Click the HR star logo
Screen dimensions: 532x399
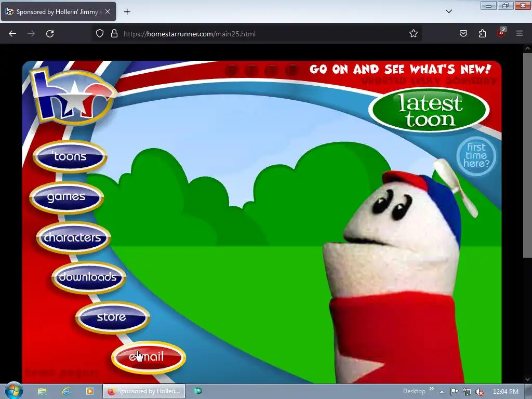point(73,96)
